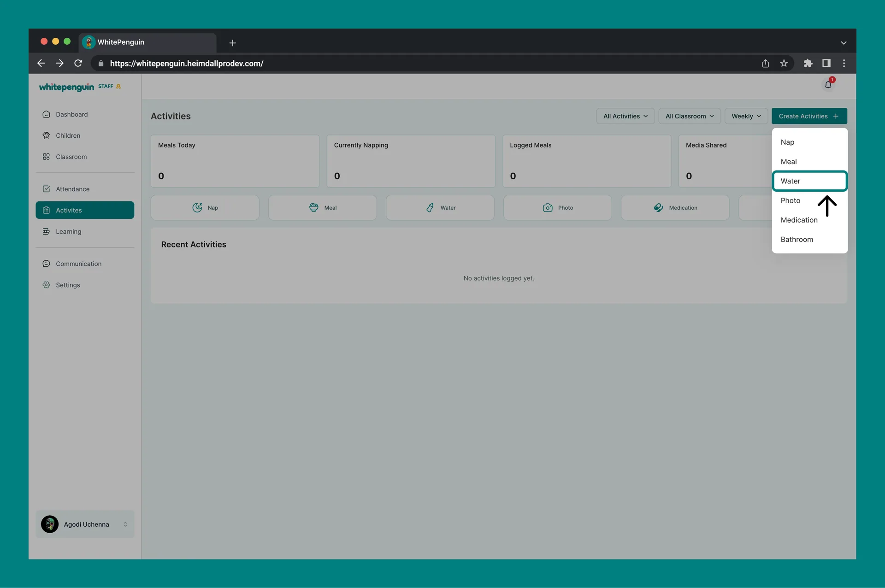Click the Meals Today stat card

tap(235, 161)
